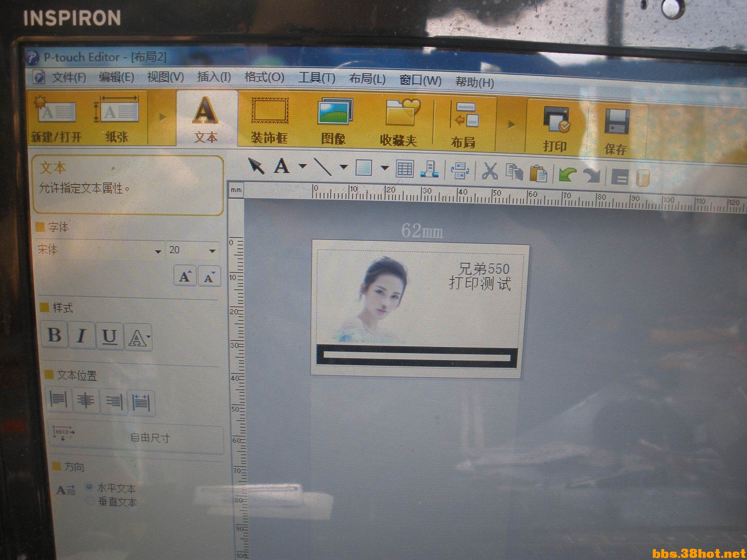Click the 打印 (Print) button
Screen dimensions: 747x560
click(x=556, y=129)
